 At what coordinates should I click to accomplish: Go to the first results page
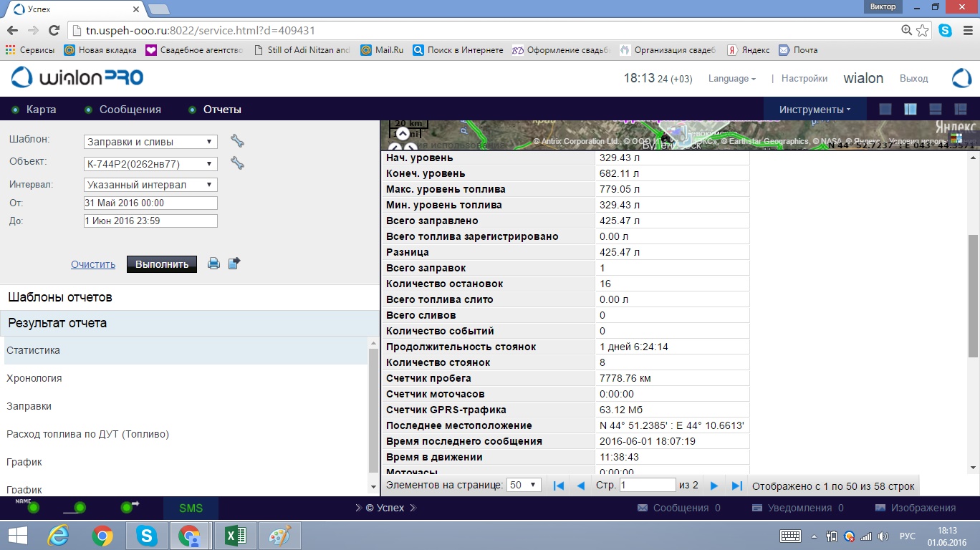coord(559,486)
